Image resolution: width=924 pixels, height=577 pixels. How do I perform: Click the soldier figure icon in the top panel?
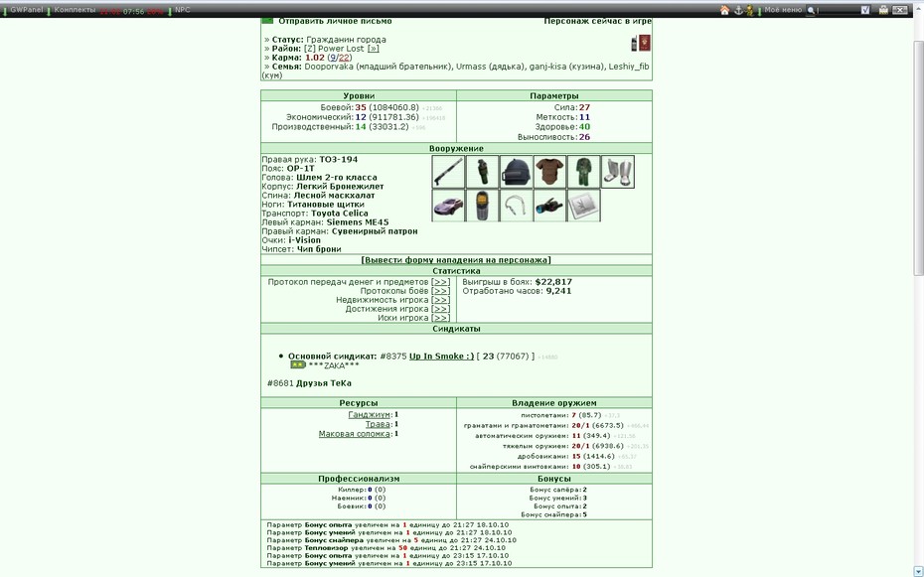749,10
